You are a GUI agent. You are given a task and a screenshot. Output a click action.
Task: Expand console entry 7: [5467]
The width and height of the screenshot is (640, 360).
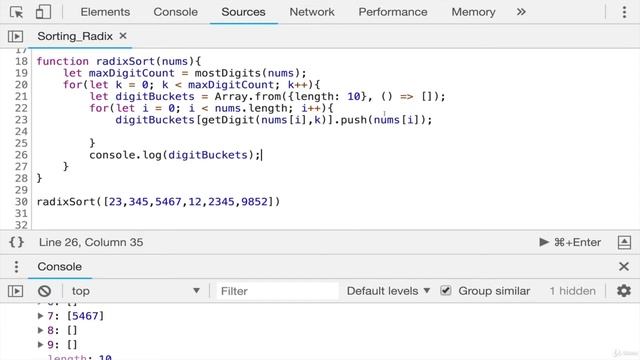(x=40, y=316)
